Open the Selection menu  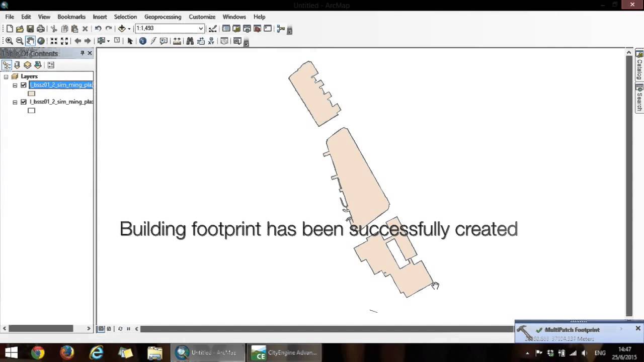(x=125, y=17)
